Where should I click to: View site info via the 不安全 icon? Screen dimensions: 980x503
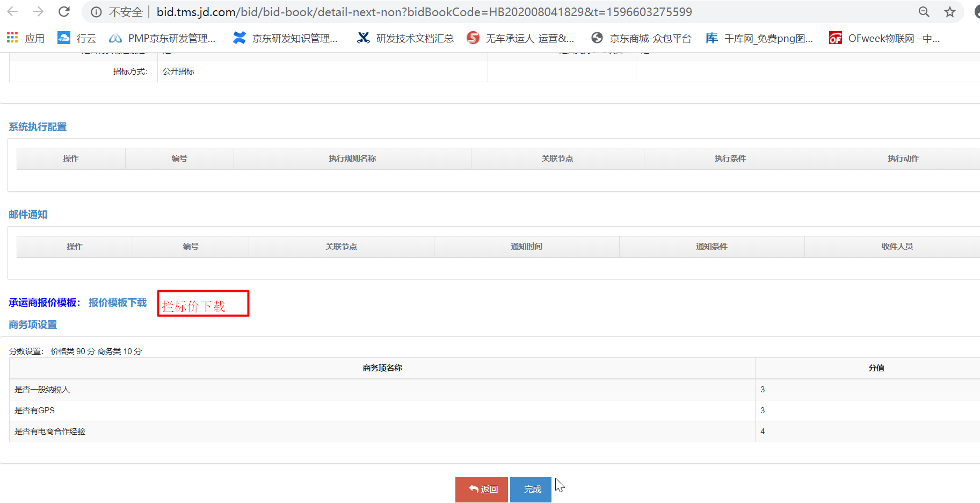96,12
